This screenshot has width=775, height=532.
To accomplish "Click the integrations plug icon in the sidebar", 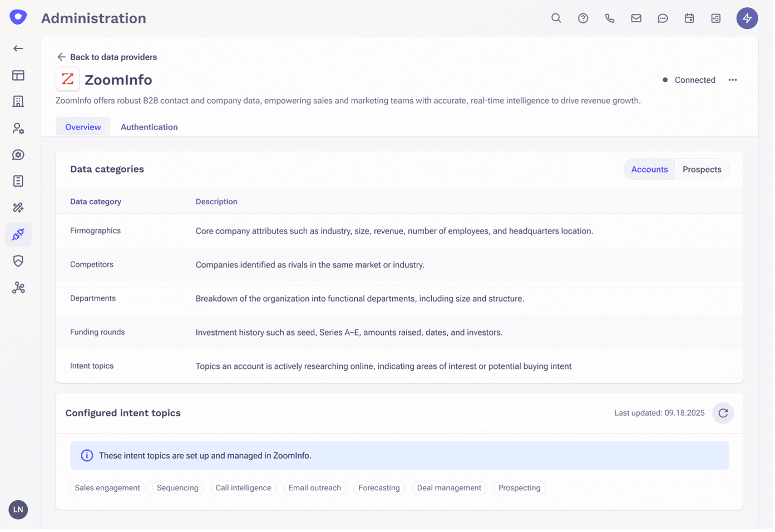I will click(18, 234).
